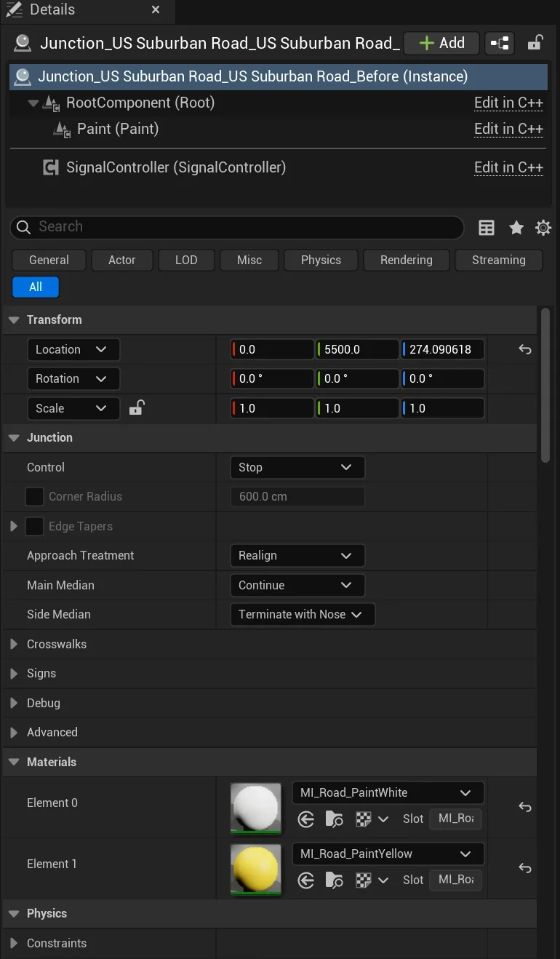The width and height of the screenshot is (560, 959).
Task: Open the Rotation type dropdown
Action: click(73, 378)
